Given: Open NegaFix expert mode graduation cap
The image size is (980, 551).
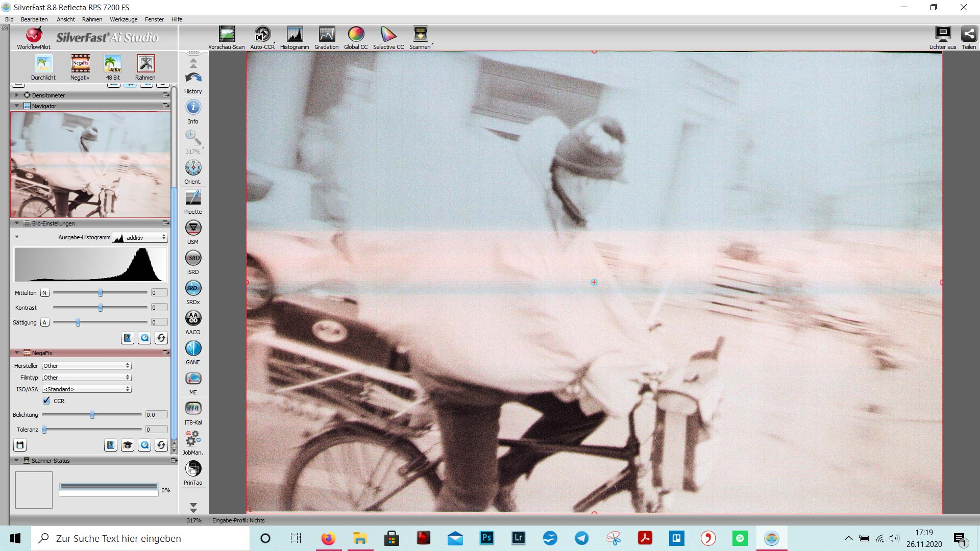Looking at the screenshot, I should point(128,445).
